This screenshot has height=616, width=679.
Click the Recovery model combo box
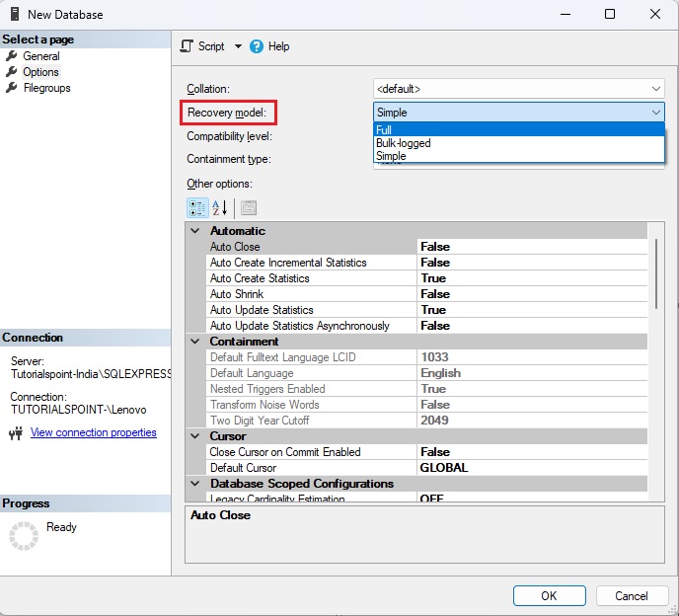tap(518, 113)
